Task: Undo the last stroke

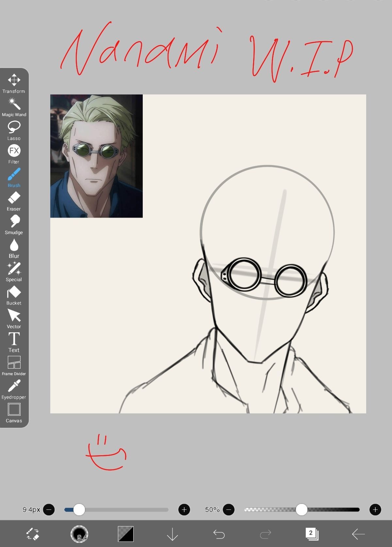Action: 219,534
